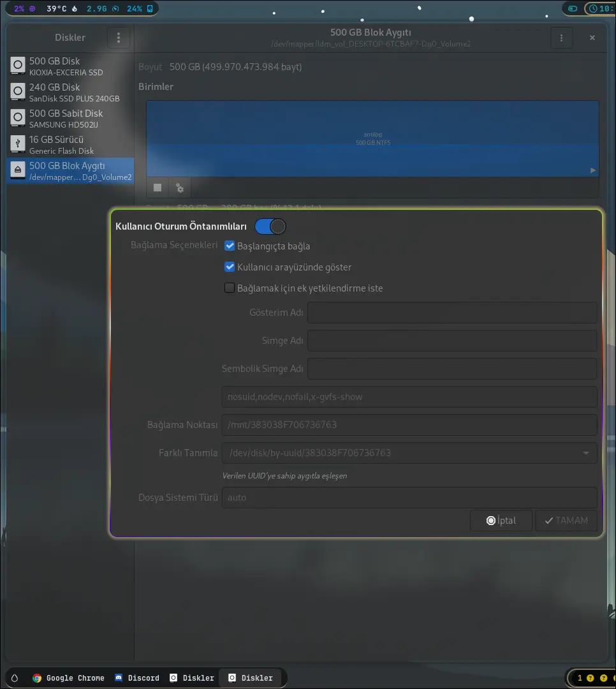616x689 pixels.
Task: Check Bağlamak için ek yetkilendirme iste
Action: (230, 288)
